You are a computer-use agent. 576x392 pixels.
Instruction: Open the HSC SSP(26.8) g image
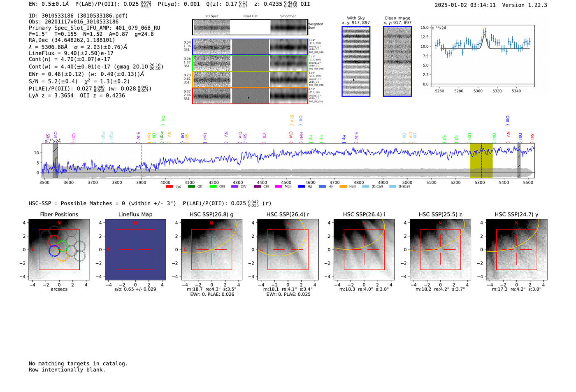click(x=211, y=249)
